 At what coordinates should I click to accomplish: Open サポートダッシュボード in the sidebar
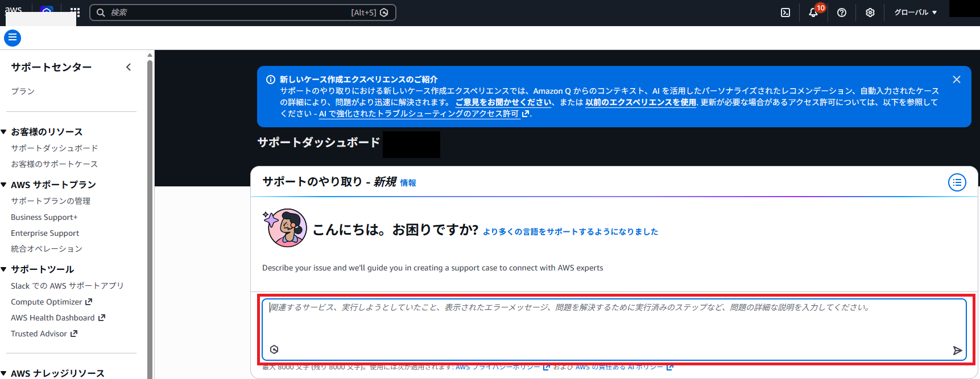point(55,148)
